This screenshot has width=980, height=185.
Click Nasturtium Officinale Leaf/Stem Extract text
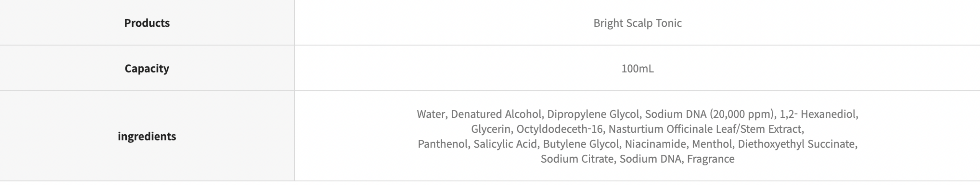706,129
